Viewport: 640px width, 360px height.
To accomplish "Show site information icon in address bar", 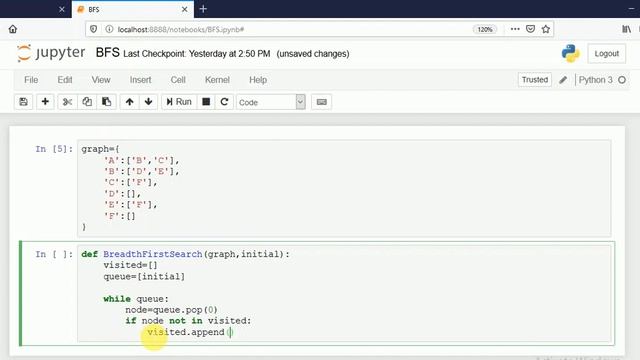I will click(x=109, y=29).
